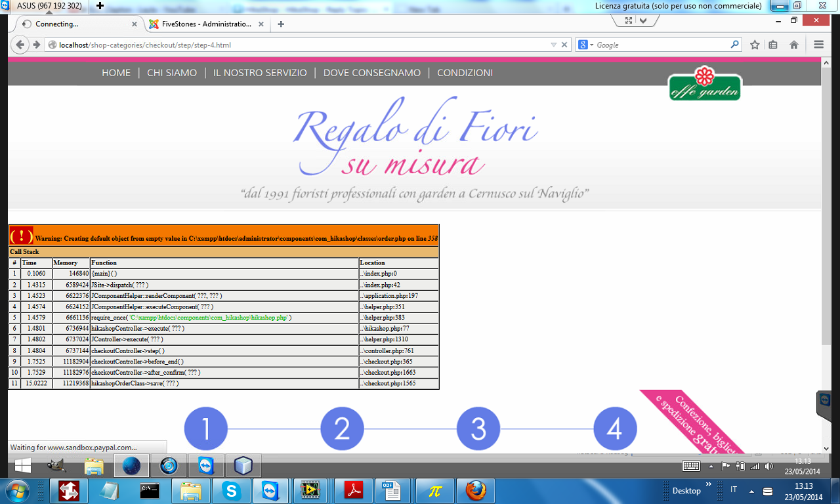Image resolution: width=840 pixels, height=504 pixels.
Task: Open the CHI SIAMO menu item
Action: pos(172,73)
